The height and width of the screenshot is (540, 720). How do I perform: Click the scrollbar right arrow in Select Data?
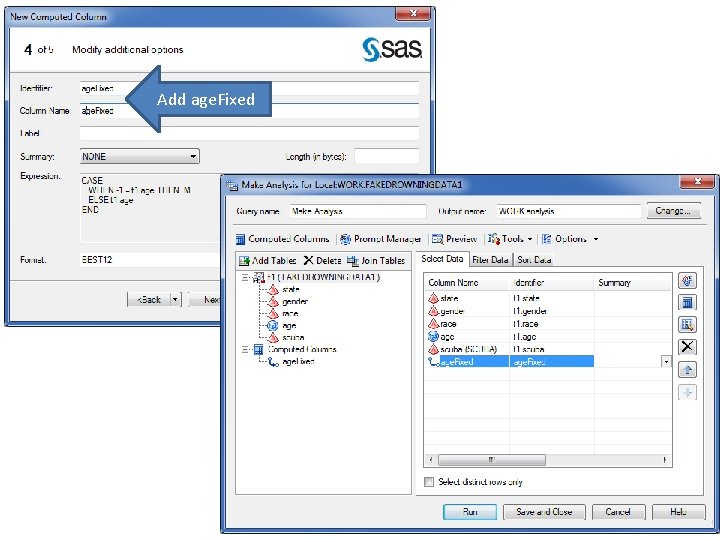665,460
